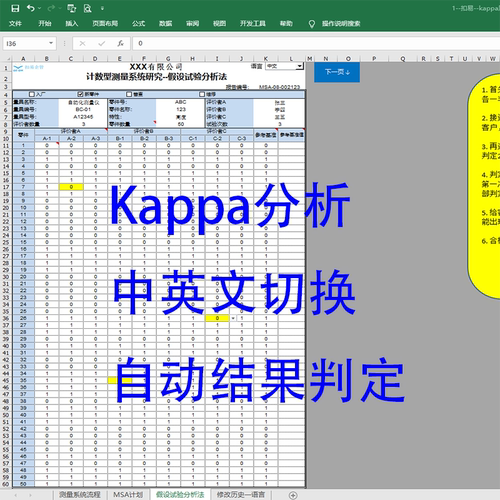Click the sheet tab scroll right arrow

[30, 495]
